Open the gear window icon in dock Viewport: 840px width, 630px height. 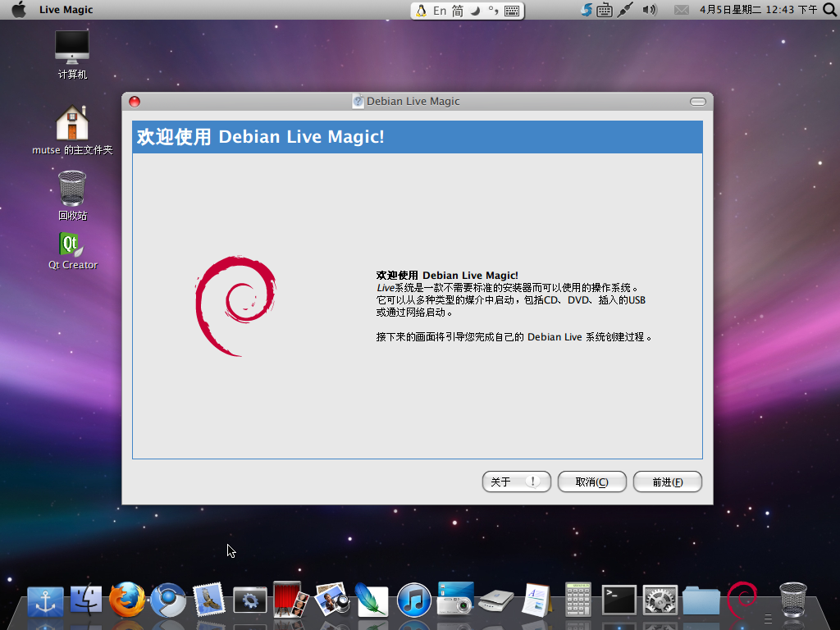(x=250, y=600)
